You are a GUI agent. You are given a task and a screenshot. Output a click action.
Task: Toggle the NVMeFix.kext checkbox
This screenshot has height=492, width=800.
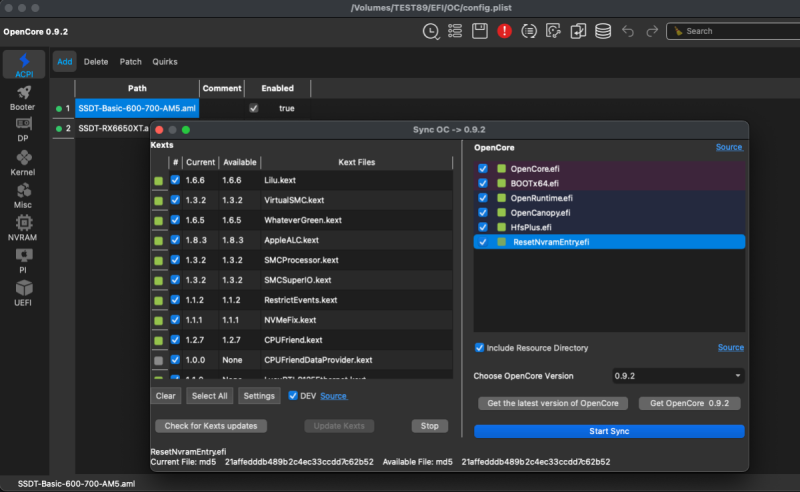point(175,319)
